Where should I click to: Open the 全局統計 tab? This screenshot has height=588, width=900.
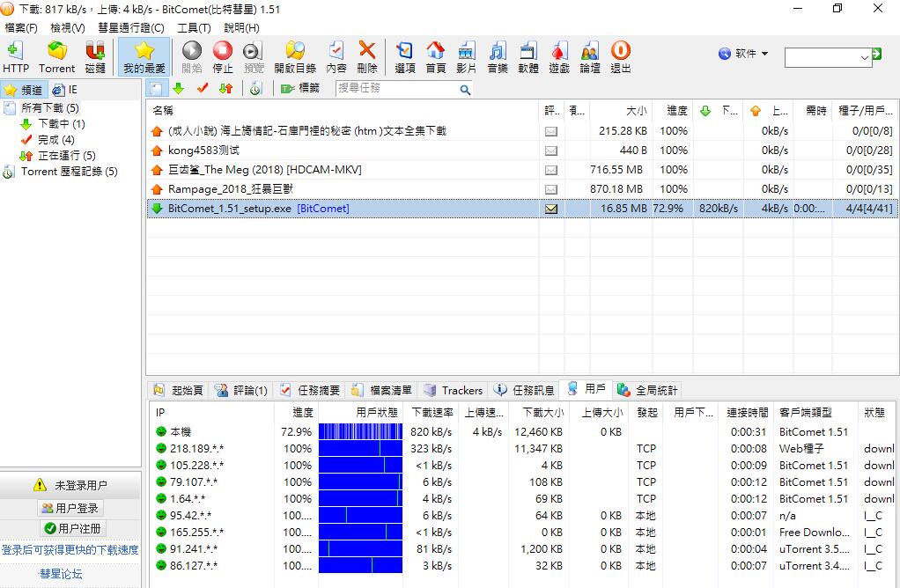click(x=648, y=391)
